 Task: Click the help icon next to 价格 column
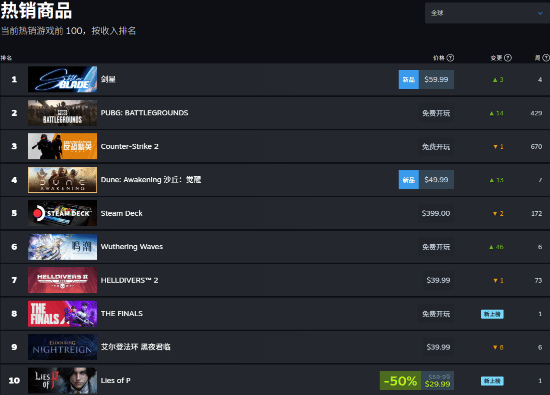(450, 58)
